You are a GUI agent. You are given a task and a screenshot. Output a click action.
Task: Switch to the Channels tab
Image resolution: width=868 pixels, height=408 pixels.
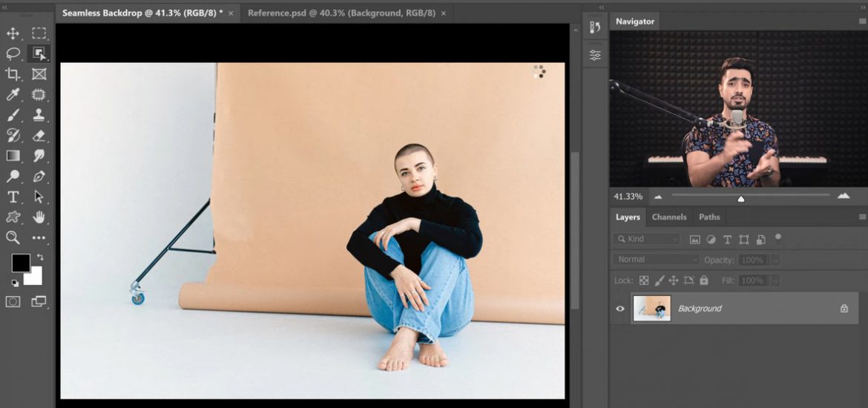668,217
